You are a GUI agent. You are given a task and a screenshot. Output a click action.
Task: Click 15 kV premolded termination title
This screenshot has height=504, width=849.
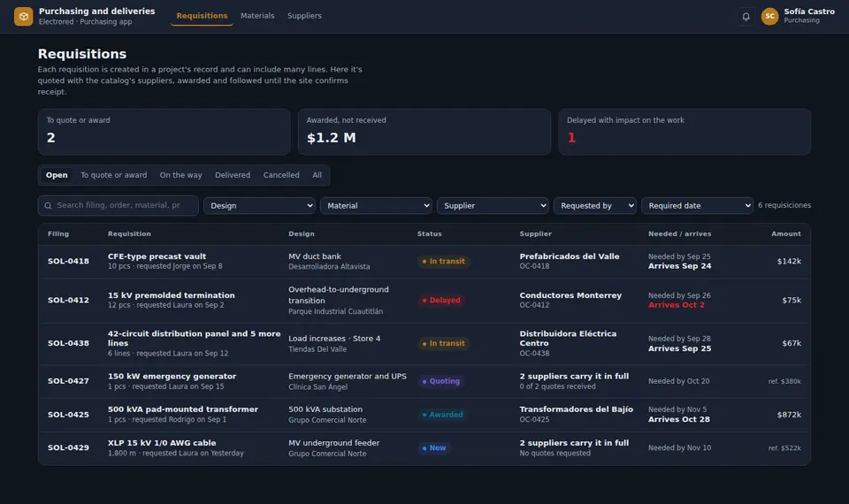tap(171, 295)
